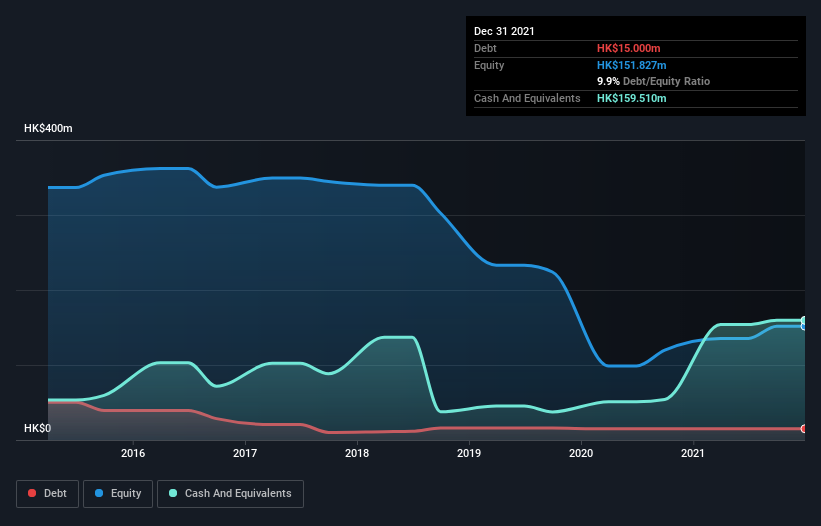Click the blue Equity legend dot
The image size is (821, 526).
tap(99, 493)
